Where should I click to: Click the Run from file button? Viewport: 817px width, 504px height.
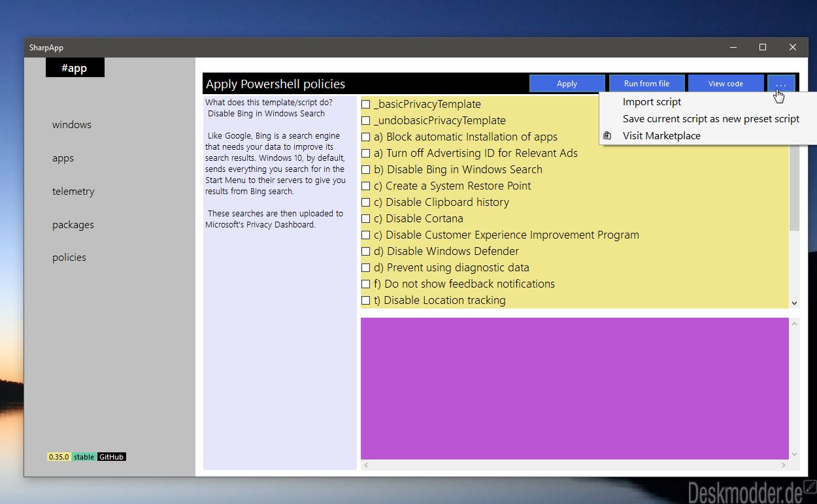click(x=646, y=84)
